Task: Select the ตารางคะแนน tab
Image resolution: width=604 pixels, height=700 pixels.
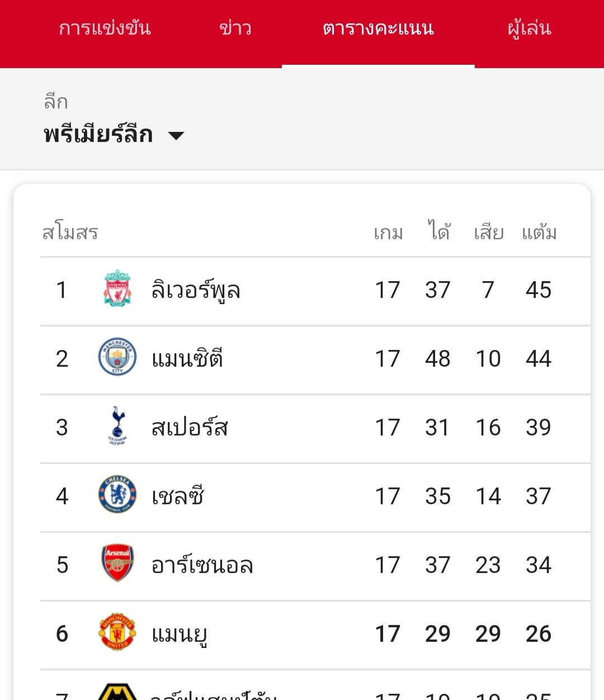Action: (378, 29)
